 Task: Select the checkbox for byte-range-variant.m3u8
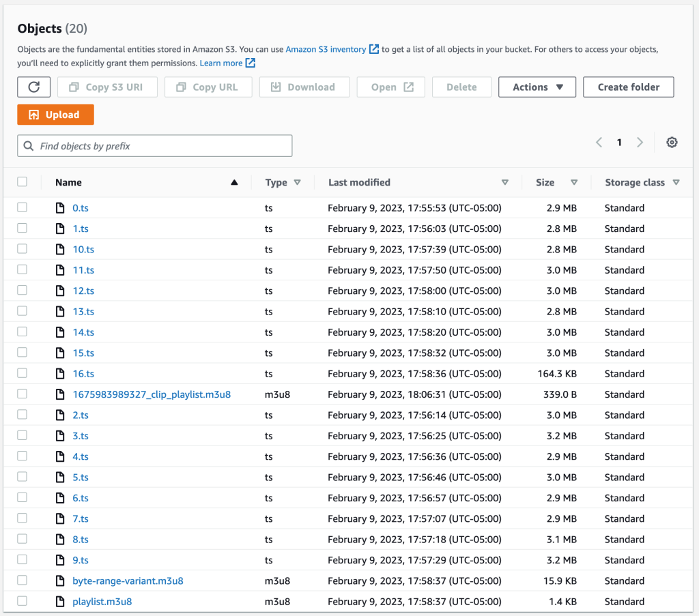tap(23, 580)
